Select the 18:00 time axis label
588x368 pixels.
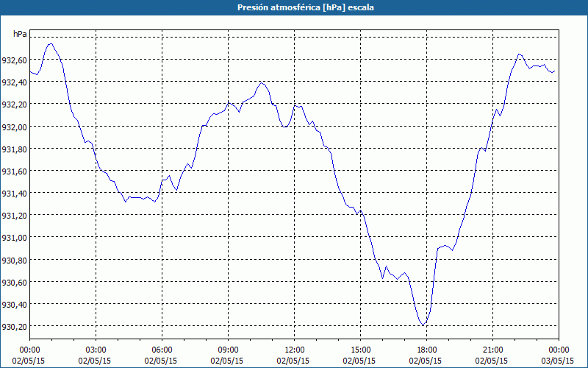[427, 350]
